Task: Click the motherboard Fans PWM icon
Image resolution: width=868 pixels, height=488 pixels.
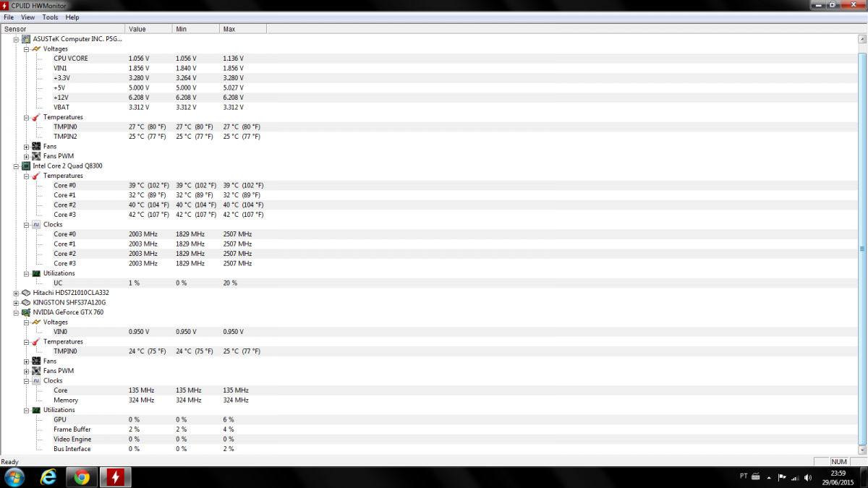Action: (35, 156)
